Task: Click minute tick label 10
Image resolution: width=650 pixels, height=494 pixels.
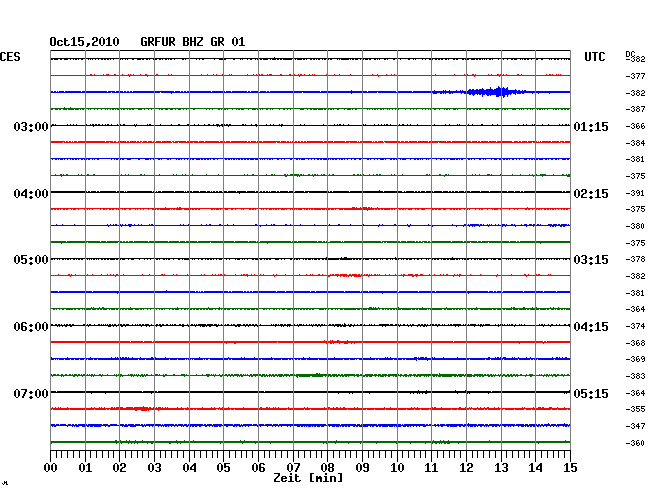Action: coord(397,468)
